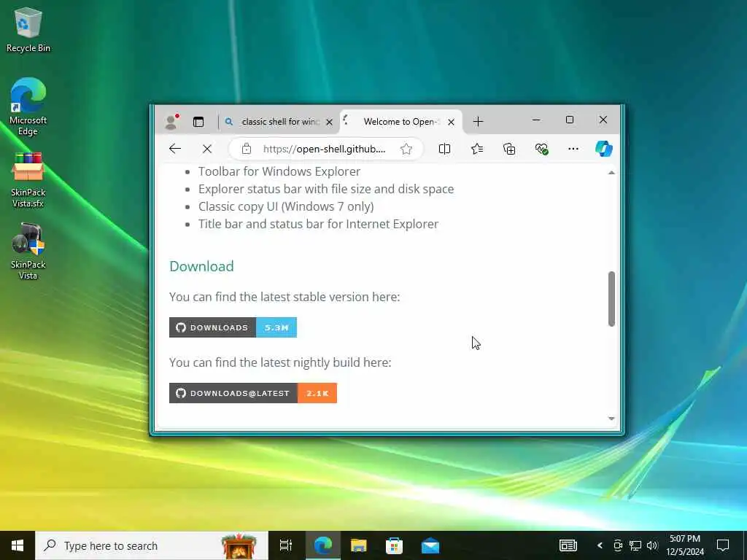This screenshot has width=747, height=560.
Task: Select the Microsoft Edge desktop shortcut
Action: pyautogui.click(x=28, y=106)
